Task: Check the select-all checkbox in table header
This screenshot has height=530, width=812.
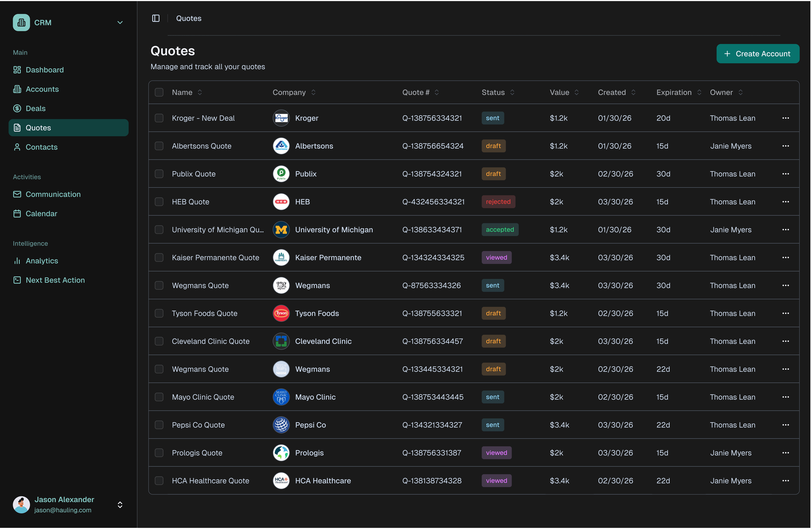Action: [x=159, y=93]
